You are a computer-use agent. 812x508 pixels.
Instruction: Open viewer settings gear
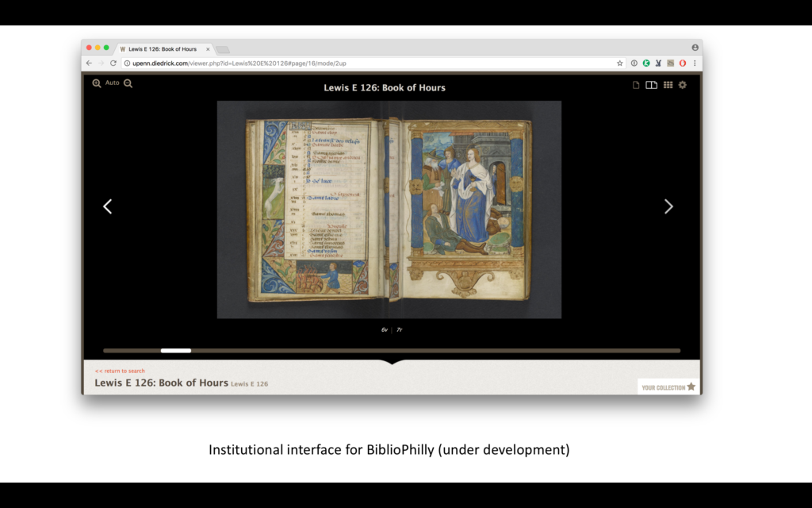(682, 86)
